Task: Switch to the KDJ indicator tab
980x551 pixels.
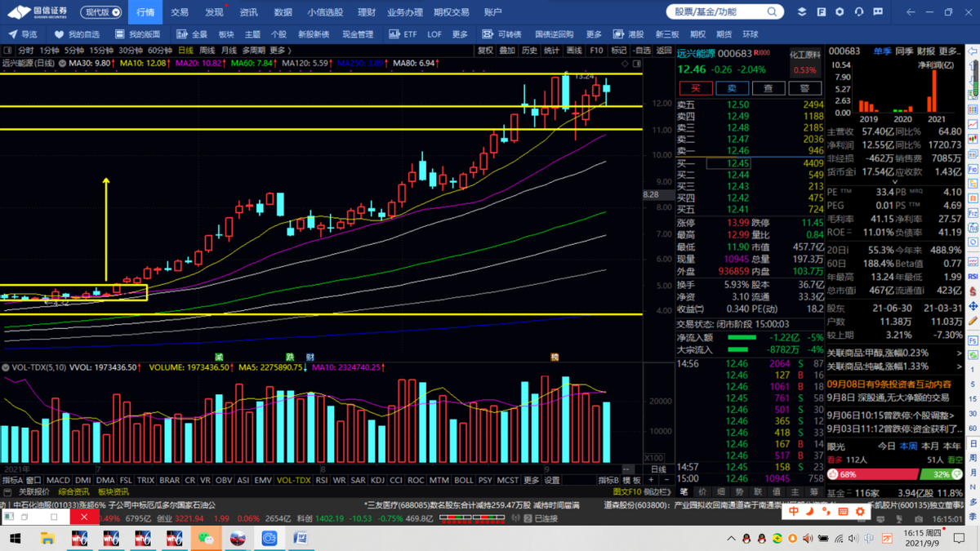Action: click(378, 481)
